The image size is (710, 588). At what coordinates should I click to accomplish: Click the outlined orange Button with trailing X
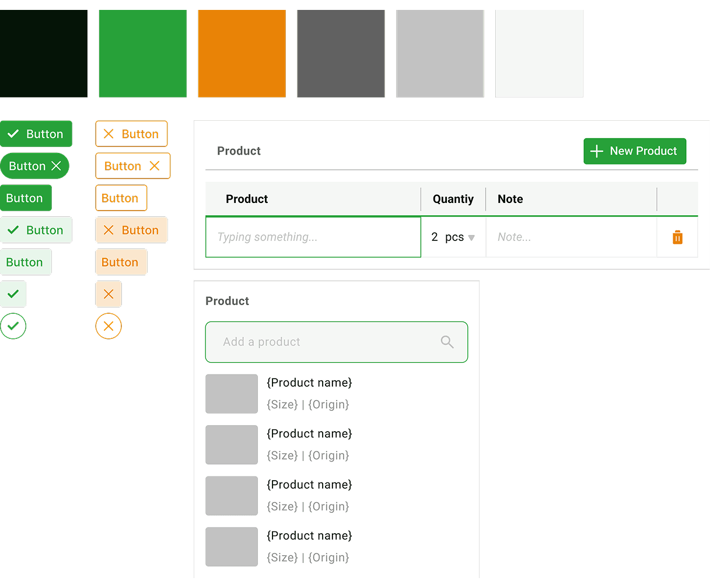132,166
